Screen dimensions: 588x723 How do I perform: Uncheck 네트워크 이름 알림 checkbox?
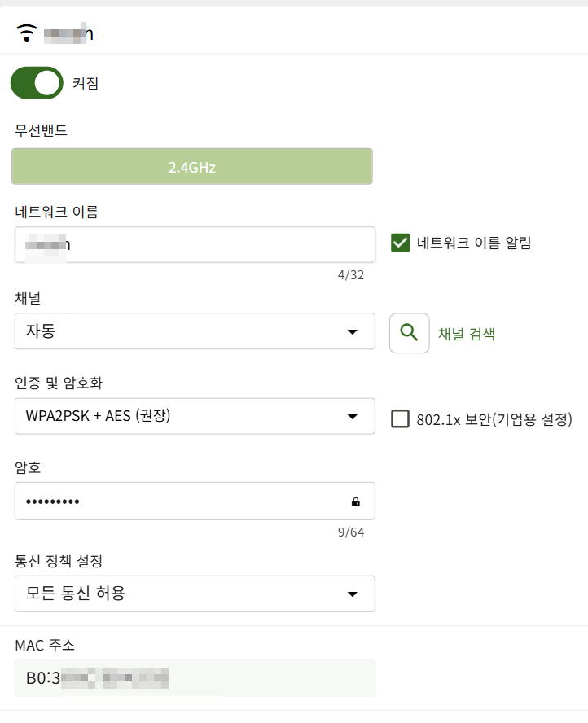pyautogui.click(x=400, y=243)
